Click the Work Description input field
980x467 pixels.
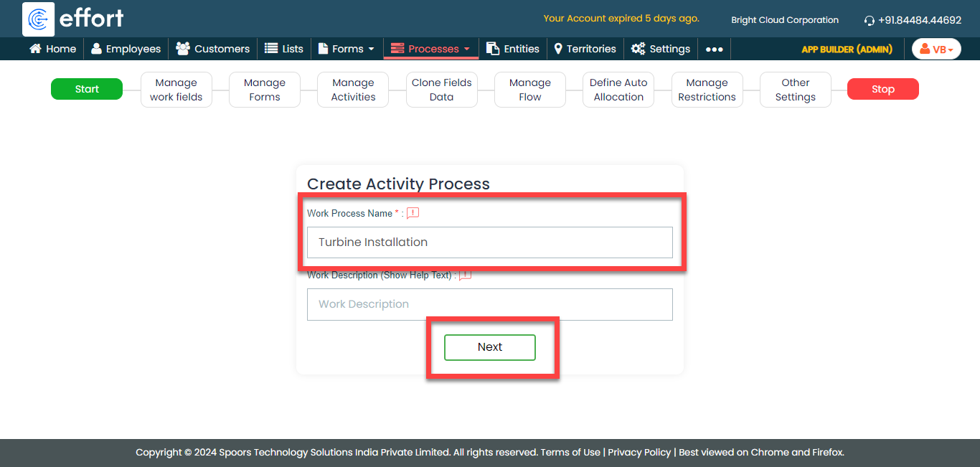[489, 304]
